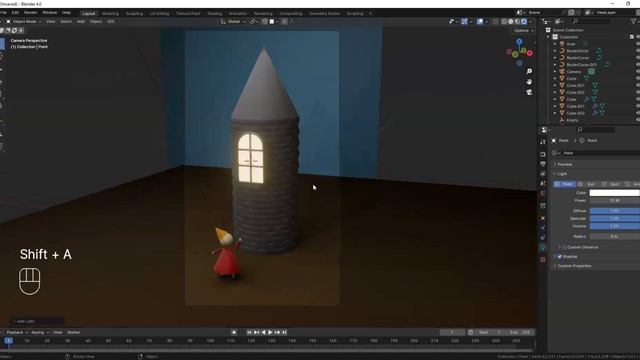The height and width of the screenshot is (360, 640).
Task: Hide the Camera object in outliner
Action: (x=638, y=71)
